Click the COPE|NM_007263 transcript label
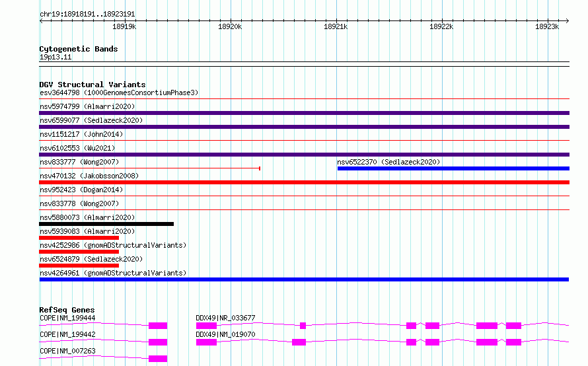The image size is (588, 366). (67, 351)
